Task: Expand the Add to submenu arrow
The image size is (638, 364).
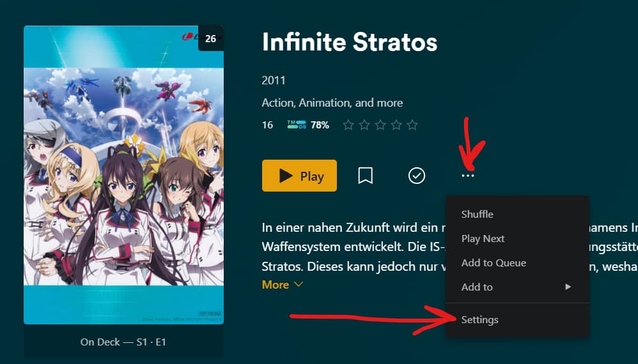Action: pyautogui.click(x=568, y=287)
